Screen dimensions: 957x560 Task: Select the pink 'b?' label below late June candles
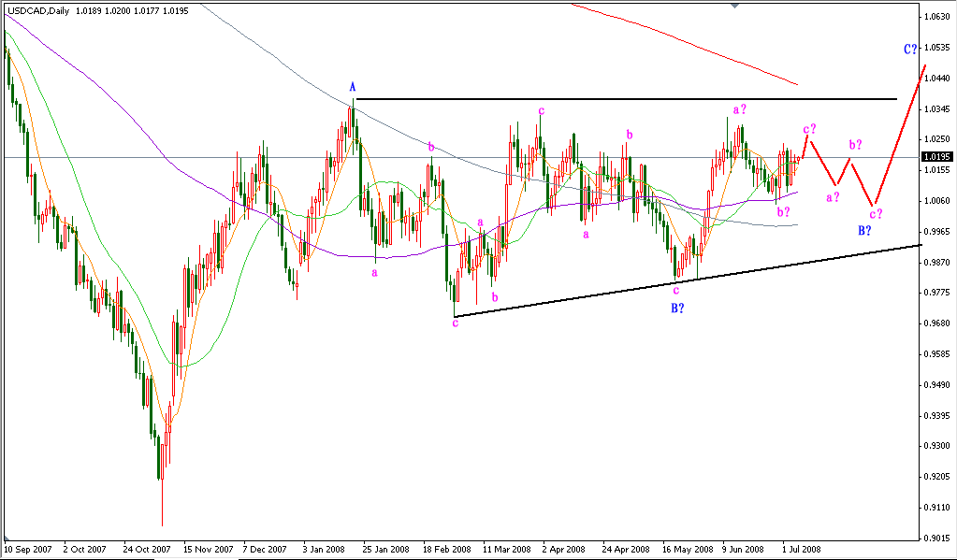[x=784, y=211]
